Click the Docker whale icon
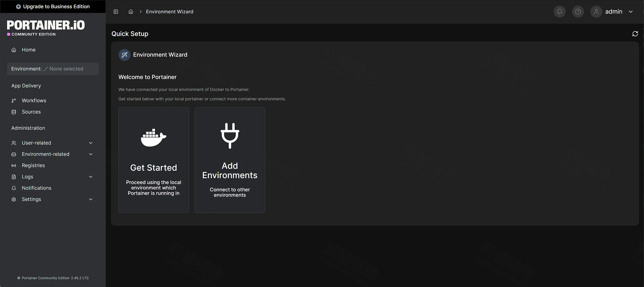 [x=154, y=138]
